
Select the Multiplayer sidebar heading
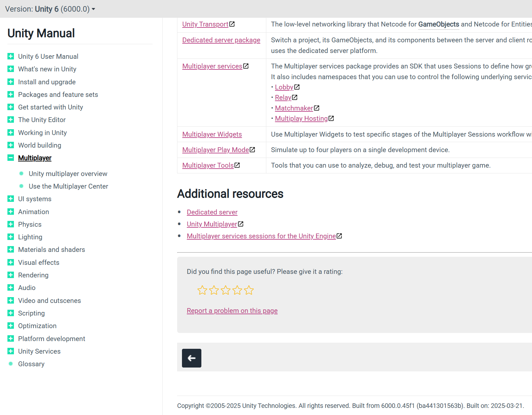35,158
